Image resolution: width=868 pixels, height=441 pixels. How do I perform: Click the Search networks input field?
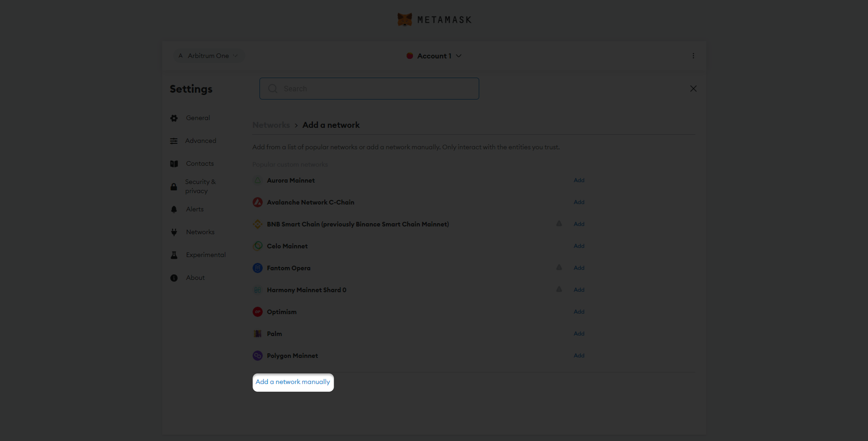[x=369, y=88]
